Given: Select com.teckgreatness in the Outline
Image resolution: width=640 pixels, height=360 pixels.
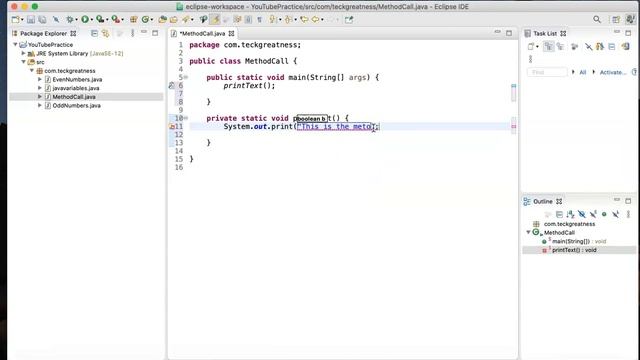Looking at the screenshot, I should click(x=569, y=224).
